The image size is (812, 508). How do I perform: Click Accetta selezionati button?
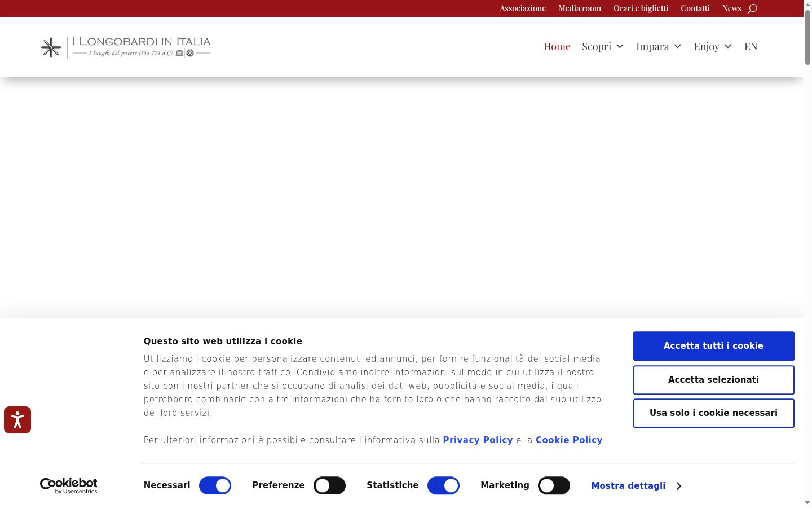point(713,380)
